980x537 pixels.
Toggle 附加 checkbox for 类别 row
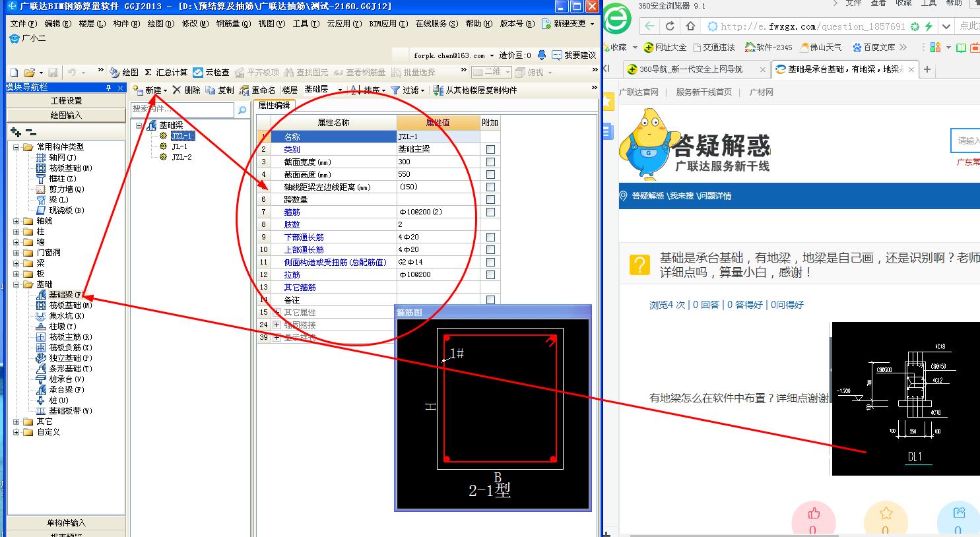pyautogui.click(x=490, y=150)
